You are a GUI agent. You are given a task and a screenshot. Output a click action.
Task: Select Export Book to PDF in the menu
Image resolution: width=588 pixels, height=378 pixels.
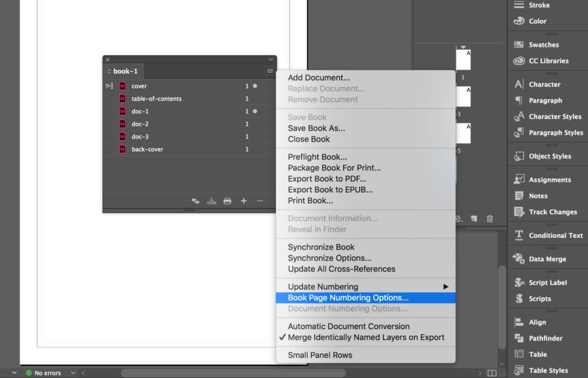327,178
